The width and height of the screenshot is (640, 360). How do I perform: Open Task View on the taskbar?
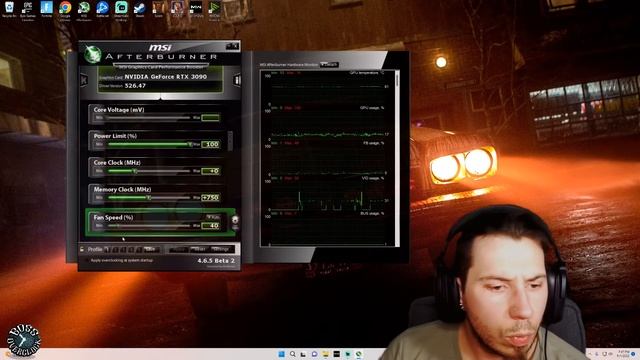(x=303, y=354)
